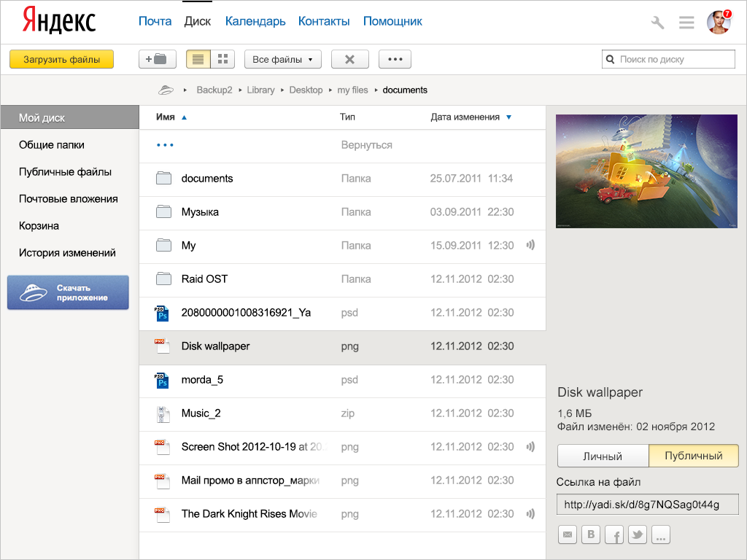Screen dimensions: 747x560
Task: Set the file to Публичный
Action: click(694, 456)
